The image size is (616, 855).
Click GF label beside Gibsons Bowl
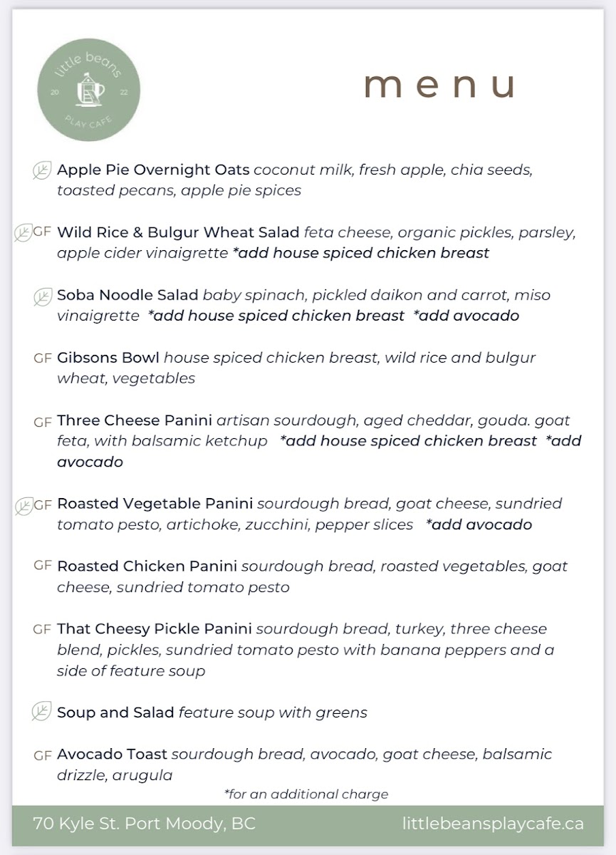pos(43,358)
